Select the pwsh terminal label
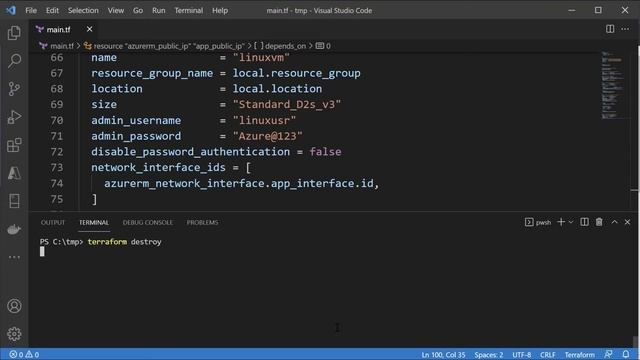 coord(538,222)
